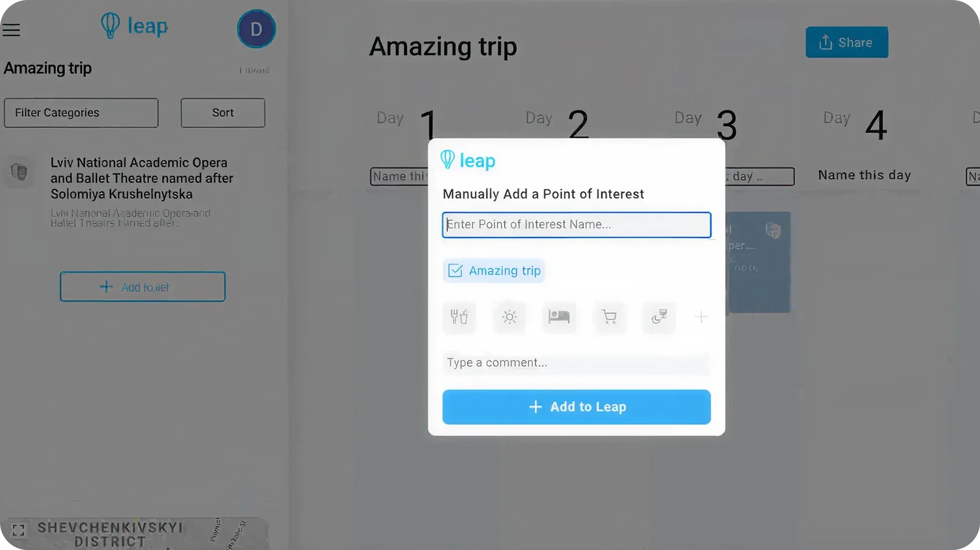980x550 pixels.
Task: Click the Add to list button
Action: click(142, 287)
